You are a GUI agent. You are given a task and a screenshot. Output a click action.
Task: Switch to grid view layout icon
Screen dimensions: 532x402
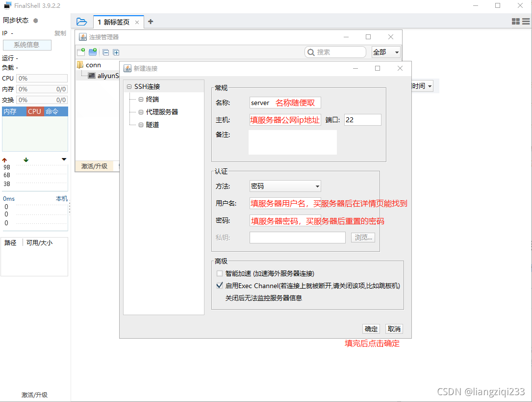click(516, 22)
